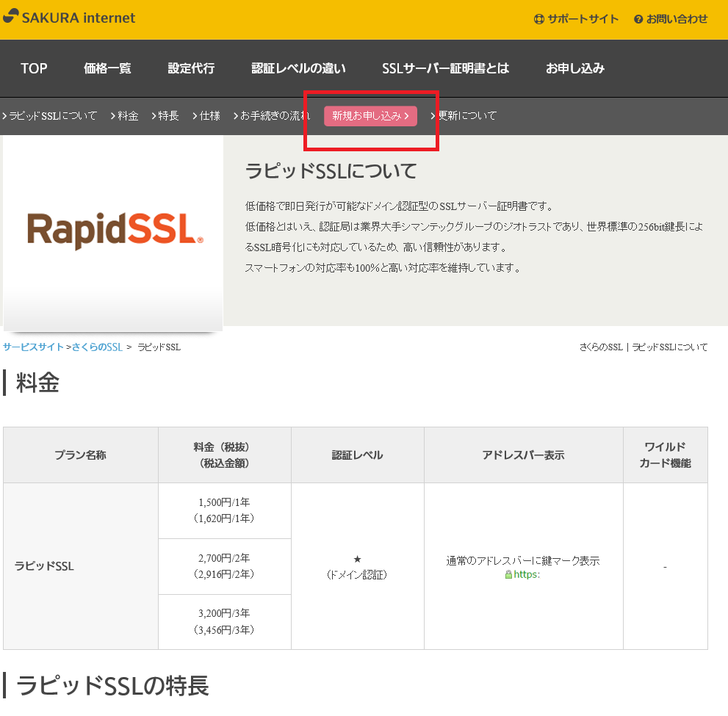The width and height of the screenshot is (728, 716).
Task: Click the SAKURA internet logo
Action: pos(69,17)
